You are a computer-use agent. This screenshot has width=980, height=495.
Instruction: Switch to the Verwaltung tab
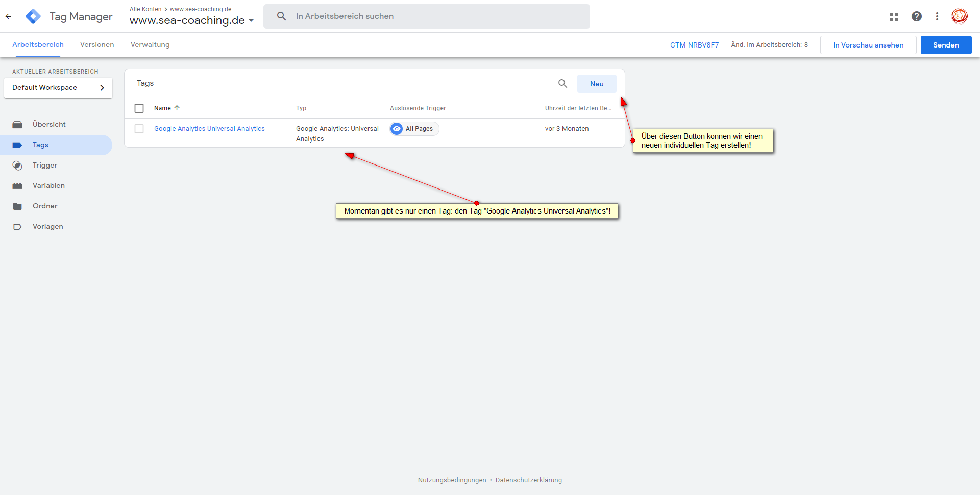pyautogui.click(x=150, y=45)
